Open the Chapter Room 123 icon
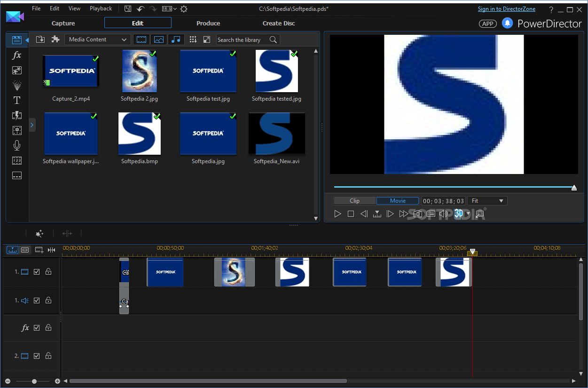The image size is (588, 388). (x=17, y=160)
